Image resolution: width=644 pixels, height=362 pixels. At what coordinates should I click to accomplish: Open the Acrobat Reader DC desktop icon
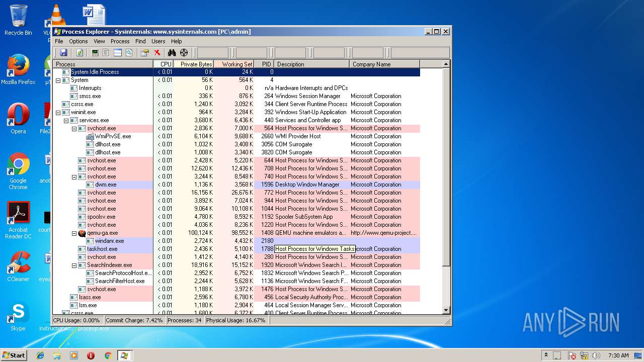[x=18, y=220]
